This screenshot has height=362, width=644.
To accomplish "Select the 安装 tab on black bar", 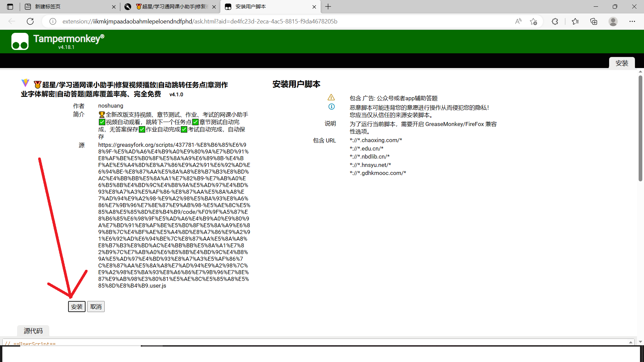I will pyautogui.click(x=622, y=63).
